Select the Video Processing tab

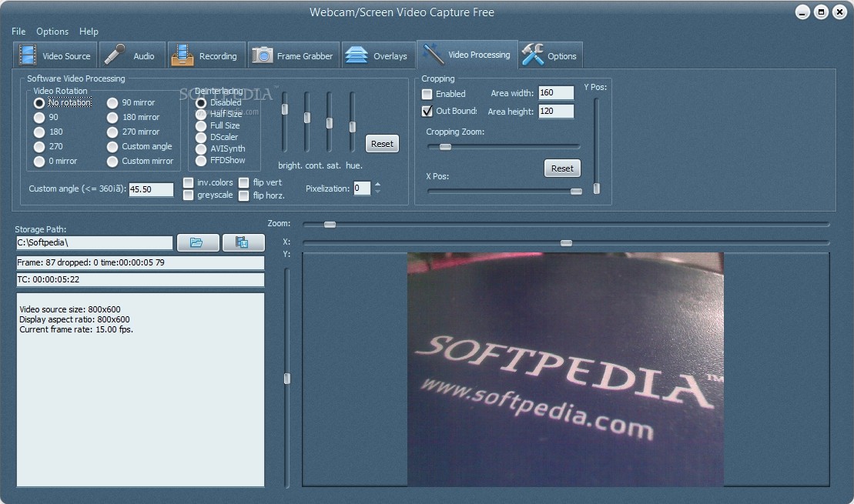click(467, 55)
